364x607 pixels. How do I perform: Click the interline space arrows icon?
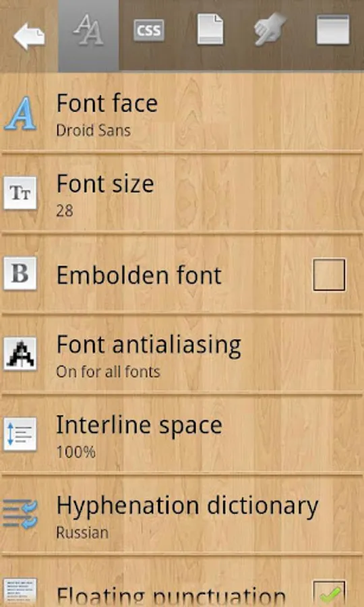pyautogui.click(x=20, y=434)
